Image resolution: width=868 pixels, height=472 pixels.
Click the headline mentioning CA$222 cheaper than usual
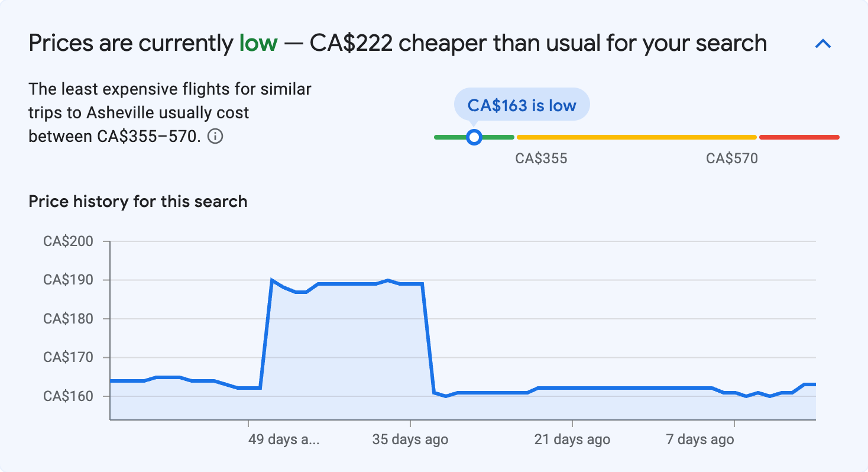click(x=397, y=42)
